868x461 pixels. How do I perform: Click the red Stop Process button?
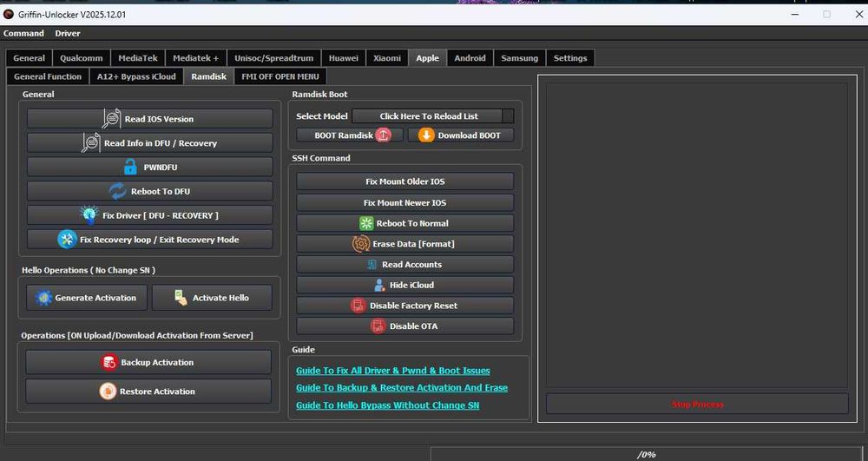(x=698, y=404)
